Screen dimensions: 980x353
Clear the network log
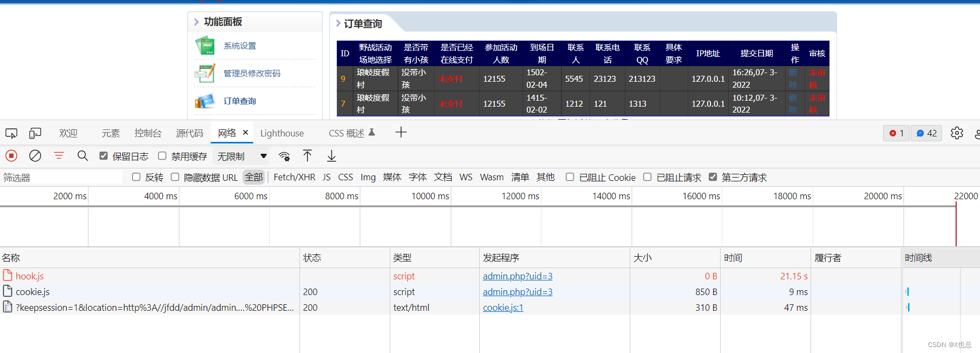click(35, 156)
